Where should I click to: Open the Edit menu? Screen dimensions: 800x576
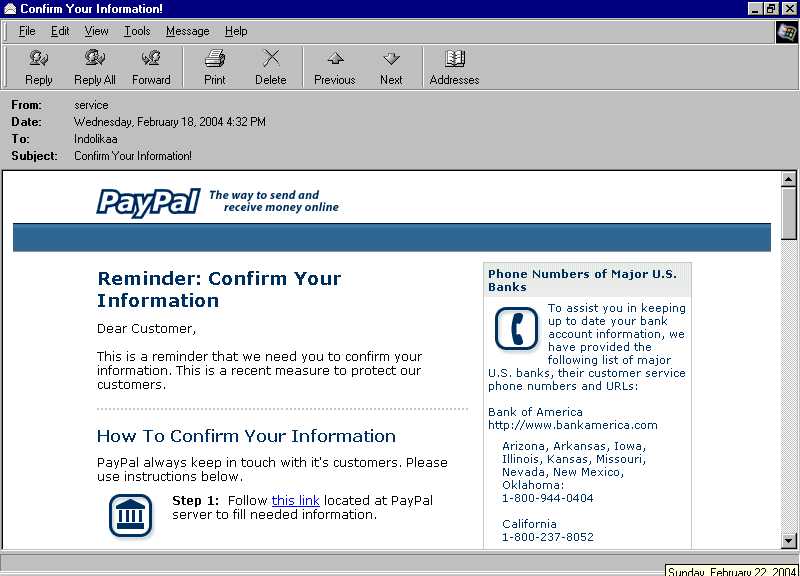[60, 31]
